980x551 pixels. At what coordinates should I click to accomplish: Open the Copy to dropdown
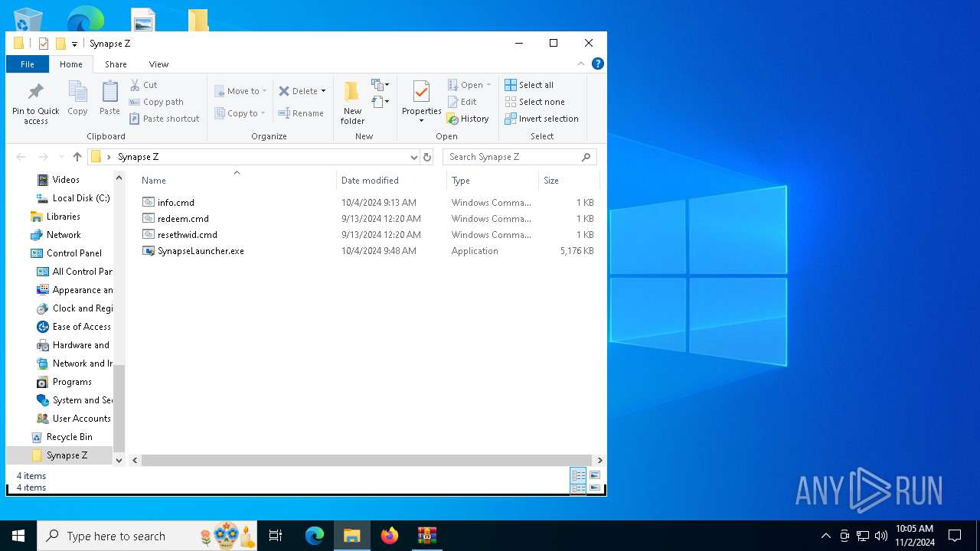240,113
